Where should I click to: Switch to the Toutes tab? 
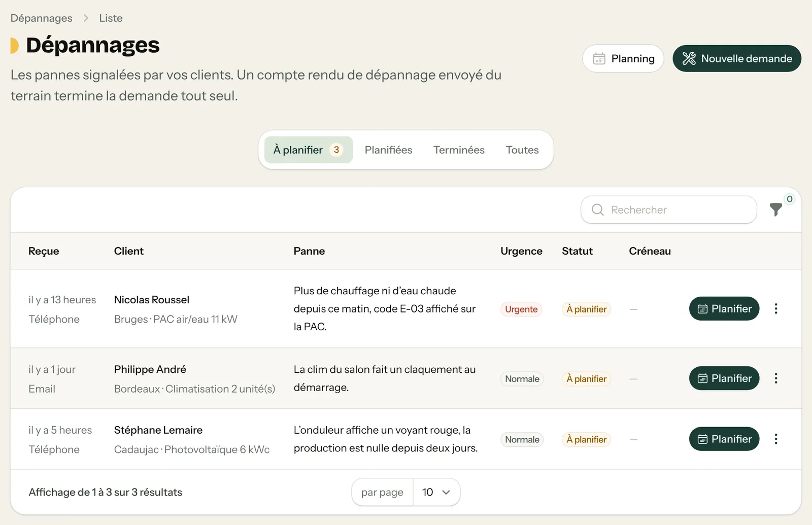click(522, 150)
